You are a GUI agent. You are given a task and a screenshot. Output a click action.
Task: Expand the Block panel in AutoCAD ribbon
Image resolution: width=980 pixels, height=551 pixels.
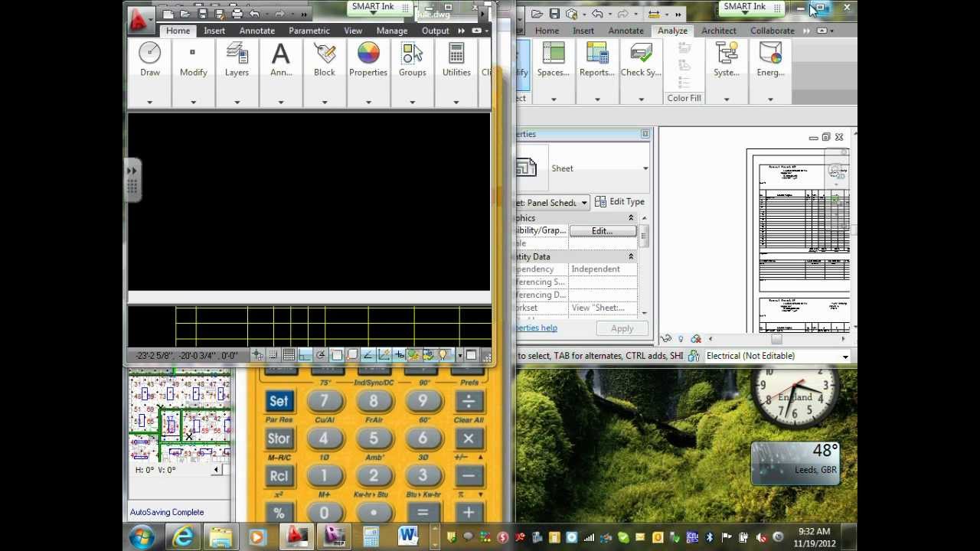(x=325, y=102)
